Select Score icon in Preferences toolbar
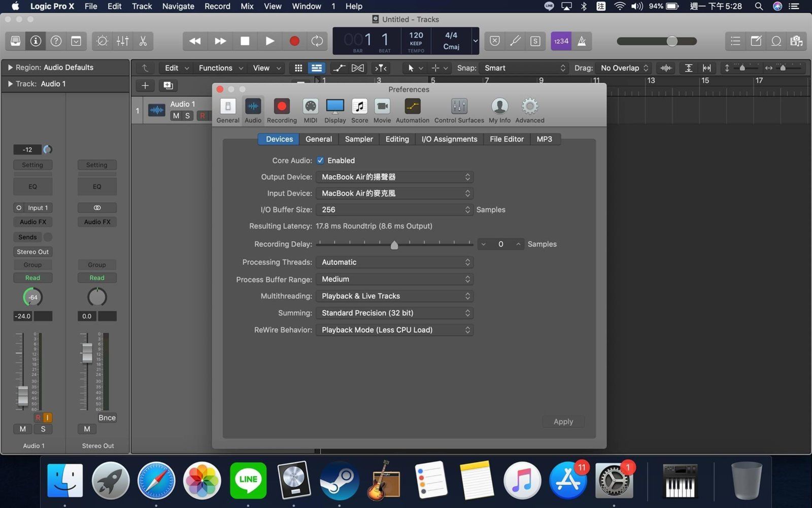The image size is (812, 508). 359,110
